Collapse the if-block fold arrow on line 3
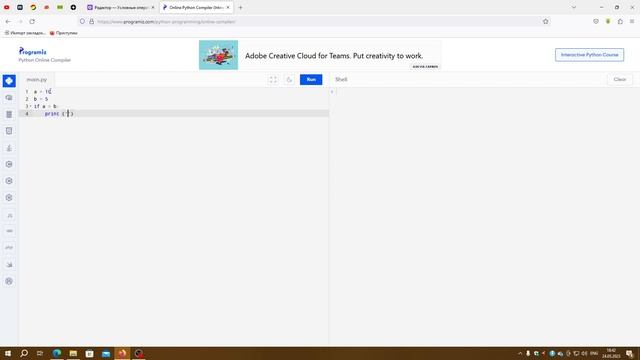The width and height of the screenshot is (640, 360). pos(30,106)
